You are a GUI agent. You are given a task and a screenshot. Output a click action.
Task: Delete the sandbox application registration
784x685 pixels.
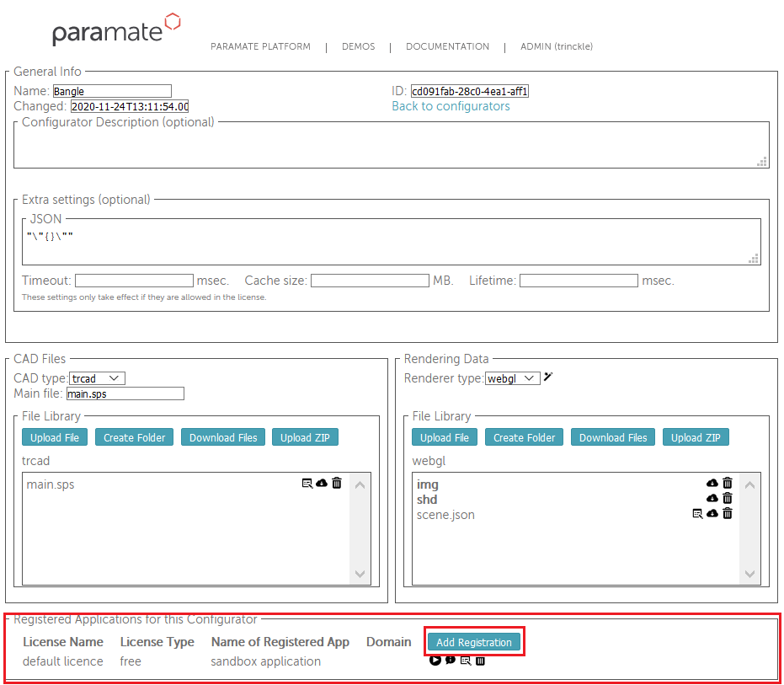480,661
